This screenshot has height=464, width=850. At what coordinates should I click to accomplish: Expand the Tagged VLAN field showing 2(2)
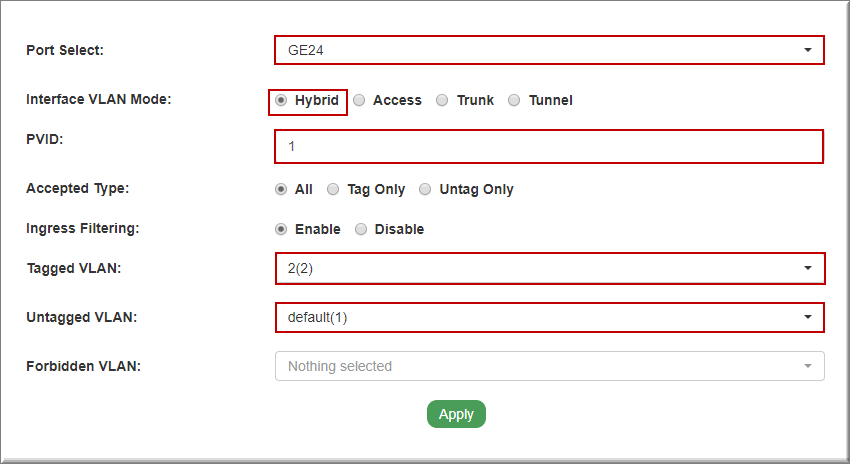click(540, 269)
